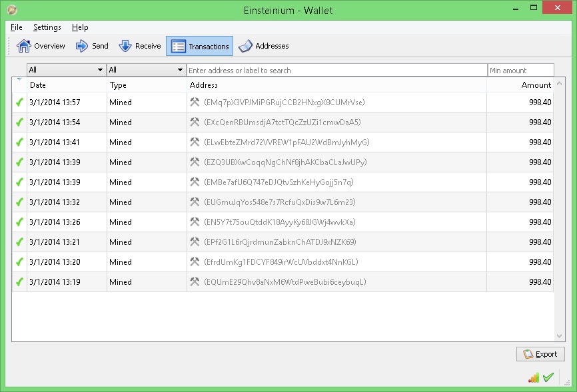Click confirmed checkmark for 13:54 transaction
The image size is (577, 392).
tap(19, 122)
